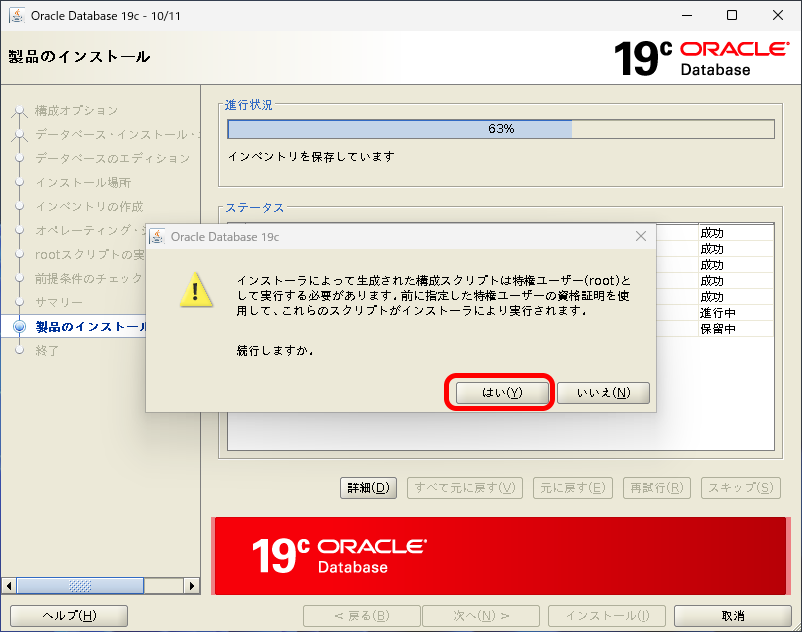Select the インストール場所 step
The image size is (802, 632).
(x=83, y=183)
